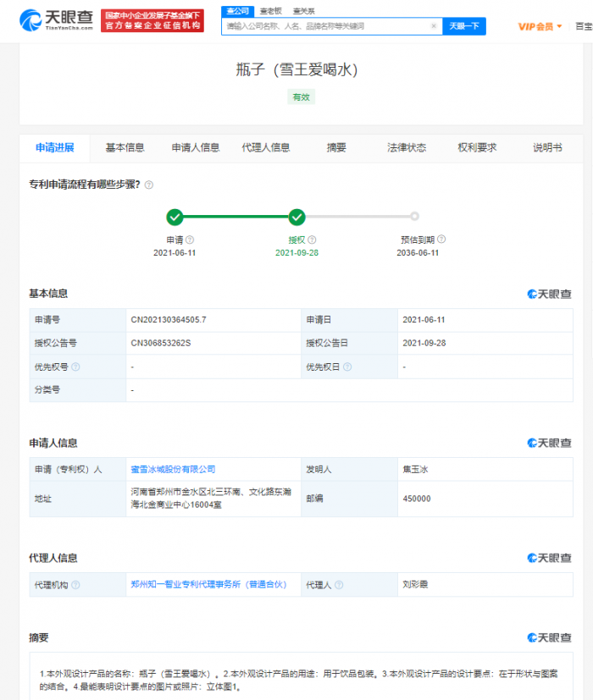Image resolution: width=593 pixels, height=700 pixels.
Task: Show help icon beside 优先权日
Action: tap(347, 367)
